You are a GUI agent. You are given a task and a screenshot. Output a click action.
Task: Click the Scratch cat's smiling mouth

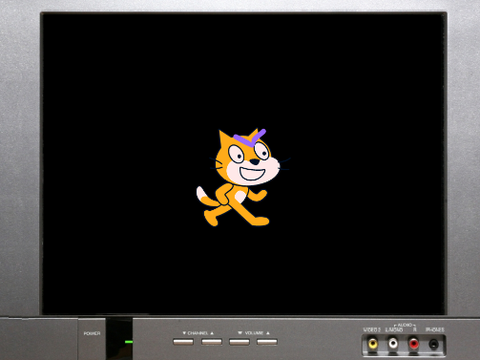tap(252, 174)
